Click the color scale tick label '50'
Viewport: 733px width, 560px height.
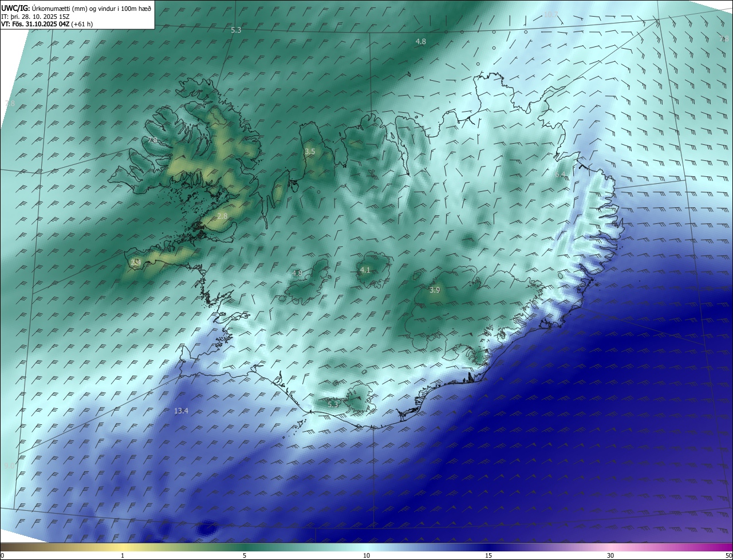(x=728, y=555)
